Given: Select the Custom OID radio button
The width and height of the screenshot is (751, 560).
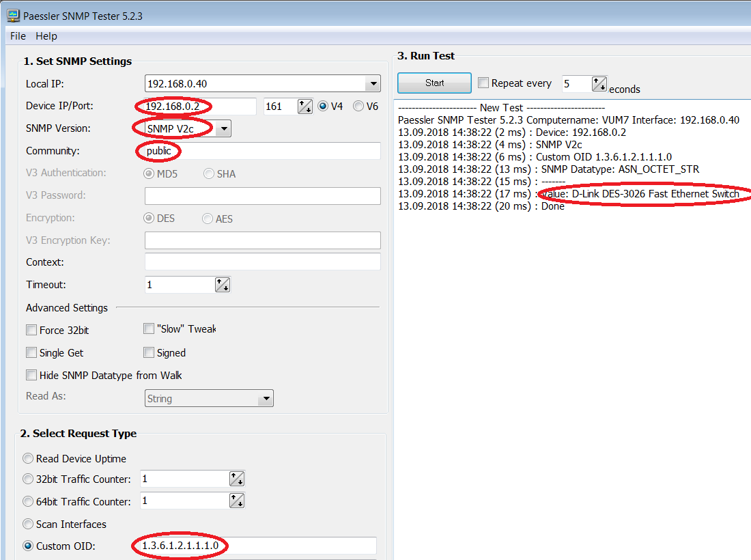Looking at the screenshot, I should point(28,546).
